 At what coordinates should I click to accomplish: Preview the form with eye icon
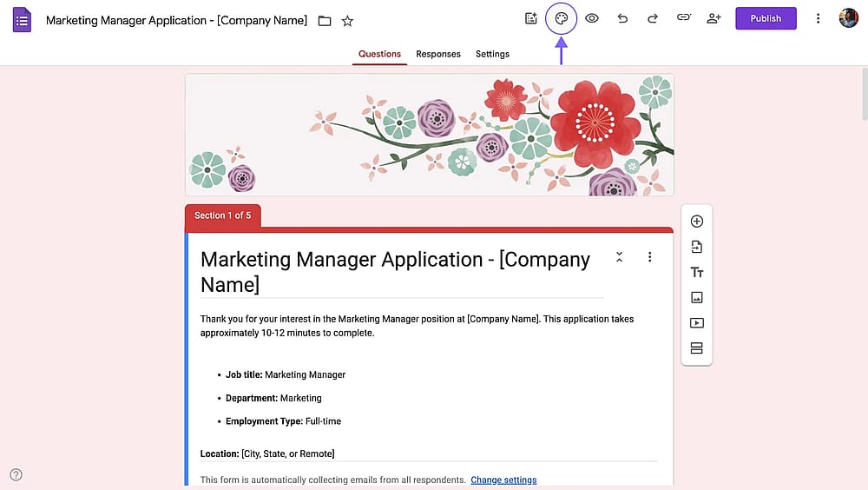pos(592,18)
